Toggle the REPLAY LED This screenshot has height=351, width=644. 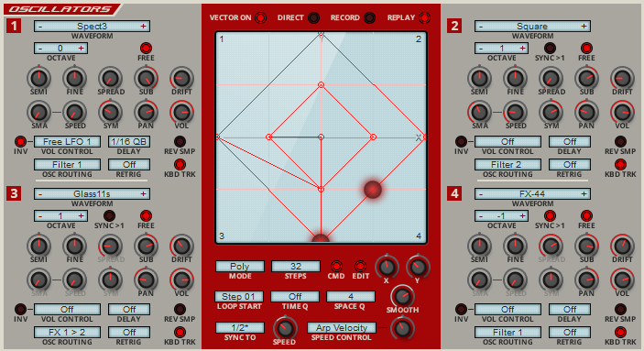(x=424, y=17)
